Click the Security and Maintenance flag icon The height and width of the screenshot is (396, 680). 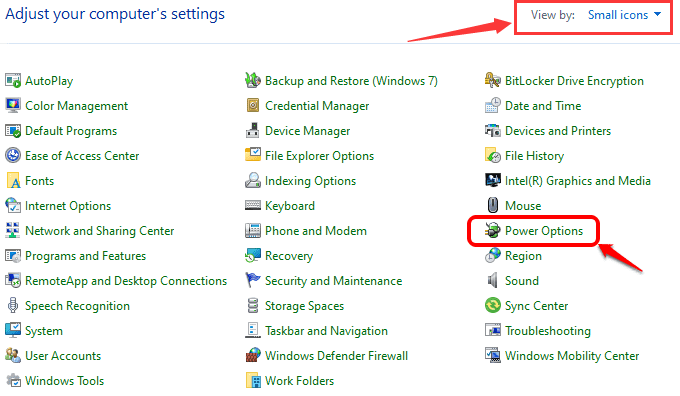click(253, 281)
